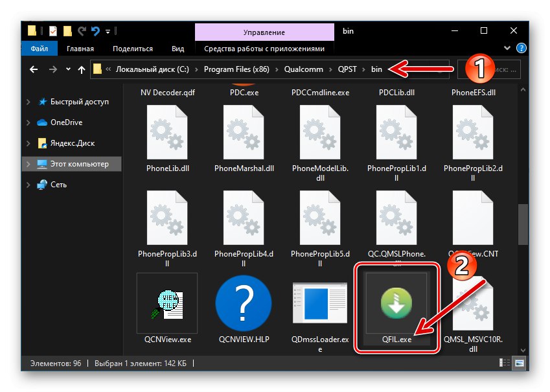550x392 pixels.
Task: Open the quick access toolbar customize dropdown
Action: pos(108,32)
